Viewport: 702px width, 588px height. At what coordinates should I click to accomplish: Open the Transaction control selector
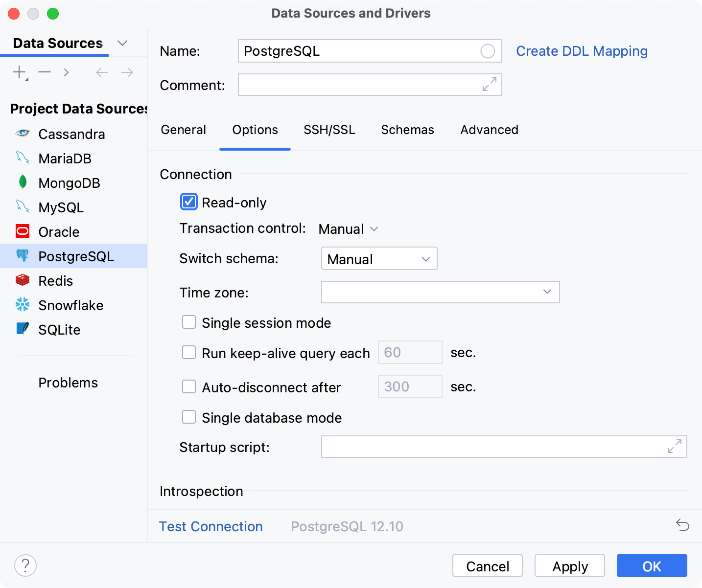(x=348, y=228)
